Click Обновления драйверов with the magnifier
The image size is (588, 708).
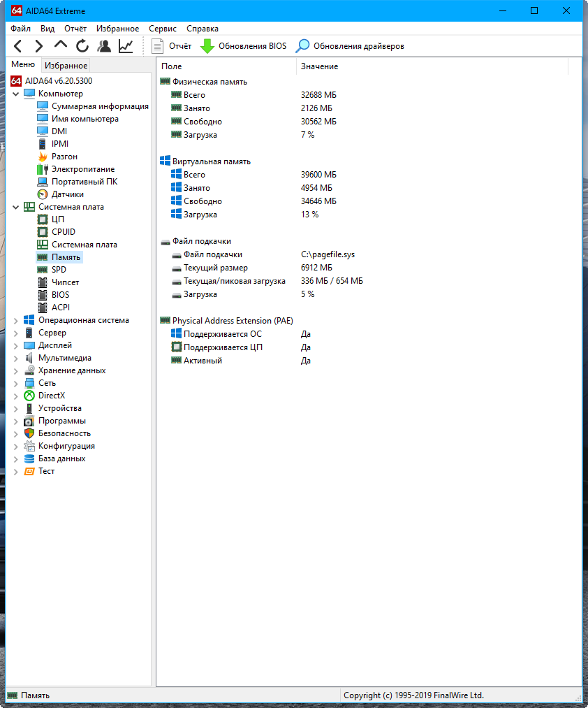tap(350, 46)
